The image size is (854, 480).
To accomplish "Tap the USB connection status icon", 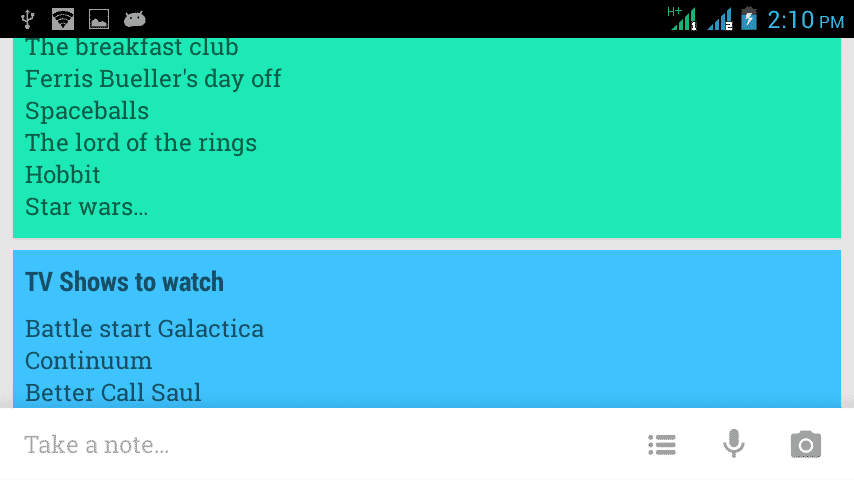I will point(27,19).
